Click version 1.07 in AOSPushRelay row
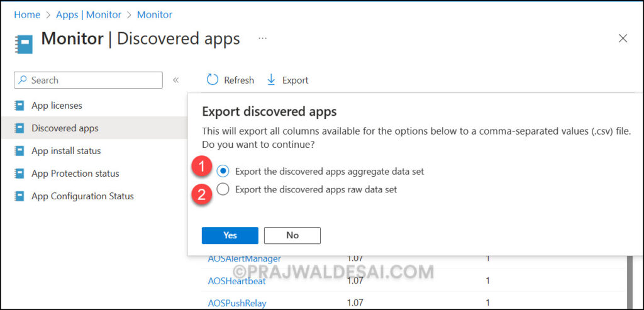This screenshot has height=310, width=644. (355, 304)
